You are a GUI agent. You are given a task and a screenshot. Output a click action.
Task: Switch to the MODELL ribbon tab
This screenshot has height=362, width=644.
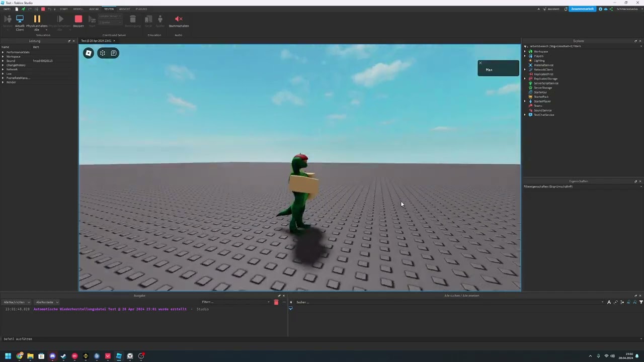(x=78, y=9)
